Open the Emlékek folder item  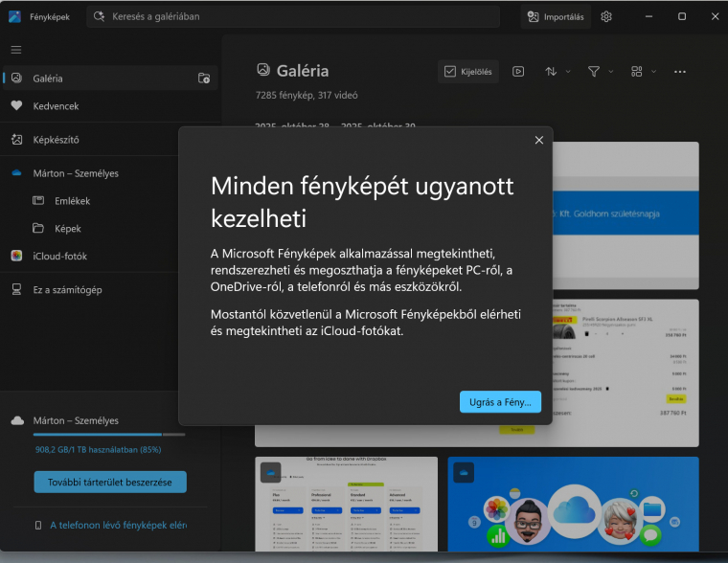[73, 201]
